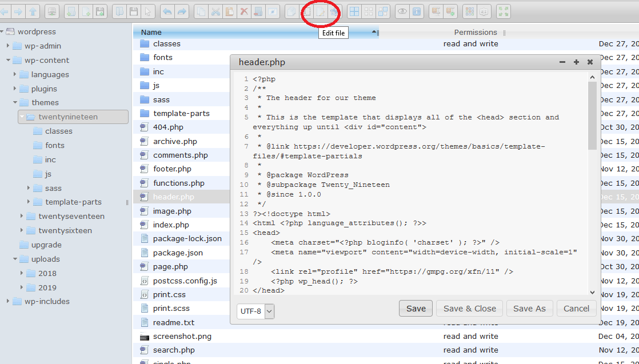Select package-lock.json in the file list
639x364 pixels.
click(x=187, y=239)
